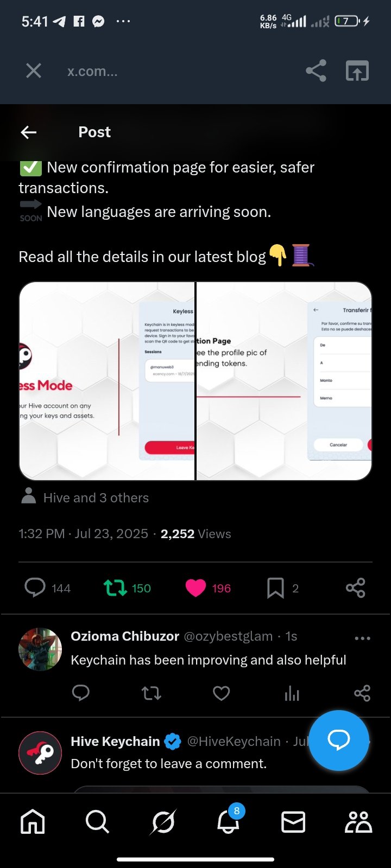Toggle the repost icon showing 150

127,588
